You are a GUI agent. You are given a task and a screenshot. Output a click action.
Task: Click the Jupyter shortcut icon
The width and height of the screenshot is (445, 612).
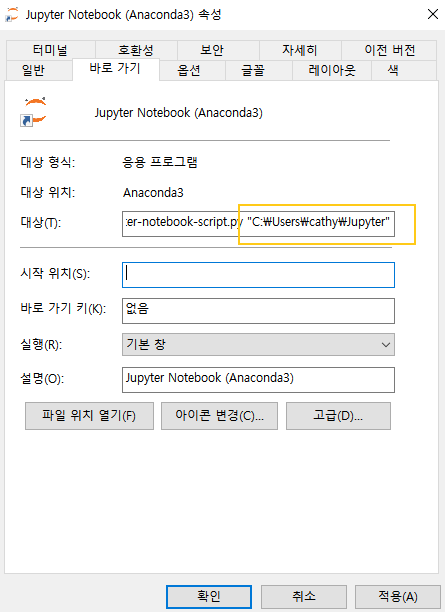click(34, 112)
